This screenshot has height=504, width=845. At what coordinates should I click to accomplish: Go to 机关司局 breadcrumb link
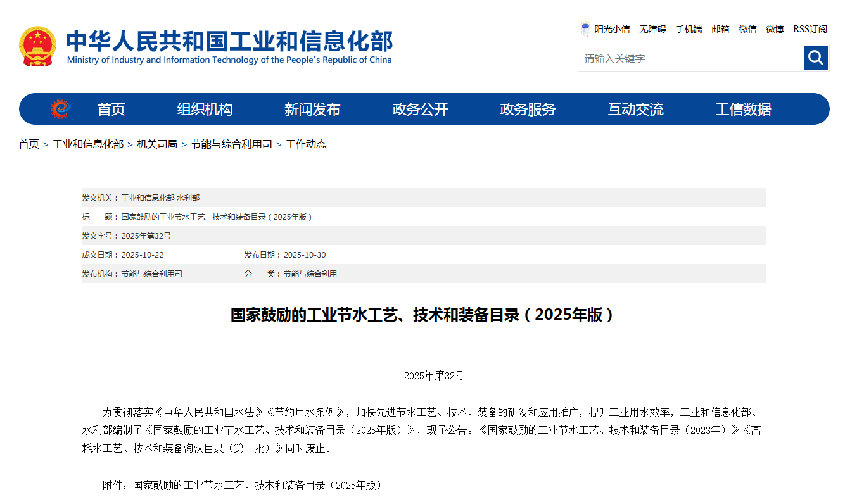[157, 144]
